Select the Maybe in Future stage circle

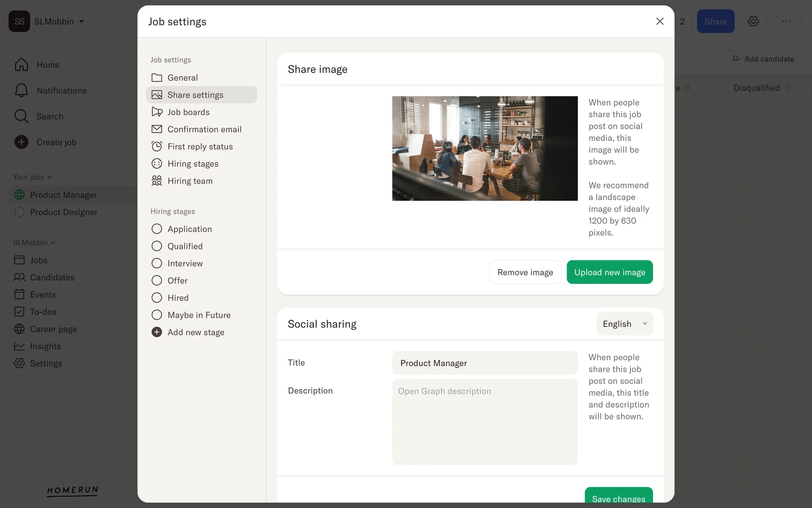click(156, 315)
